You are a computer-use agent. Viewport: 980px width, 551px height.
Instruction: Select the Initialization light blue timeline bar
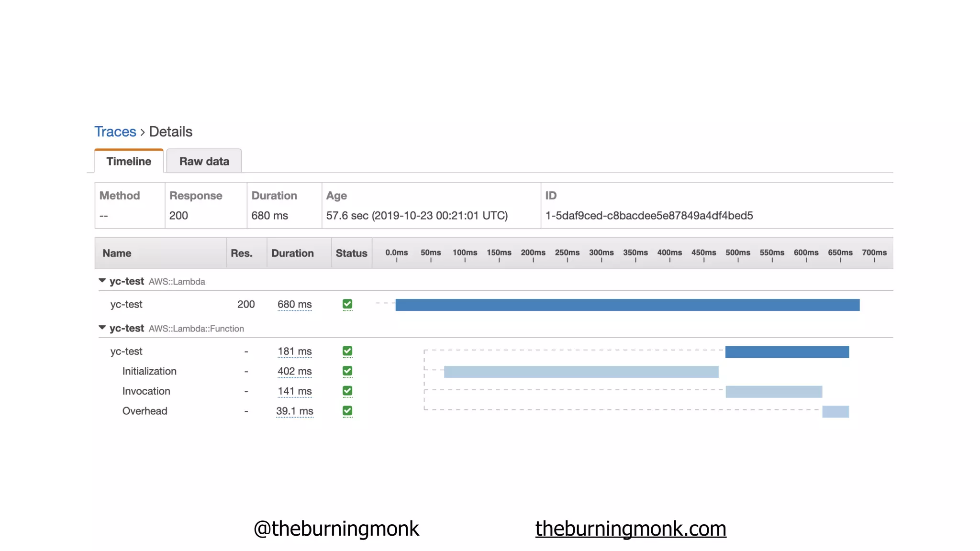coord(581,372)
